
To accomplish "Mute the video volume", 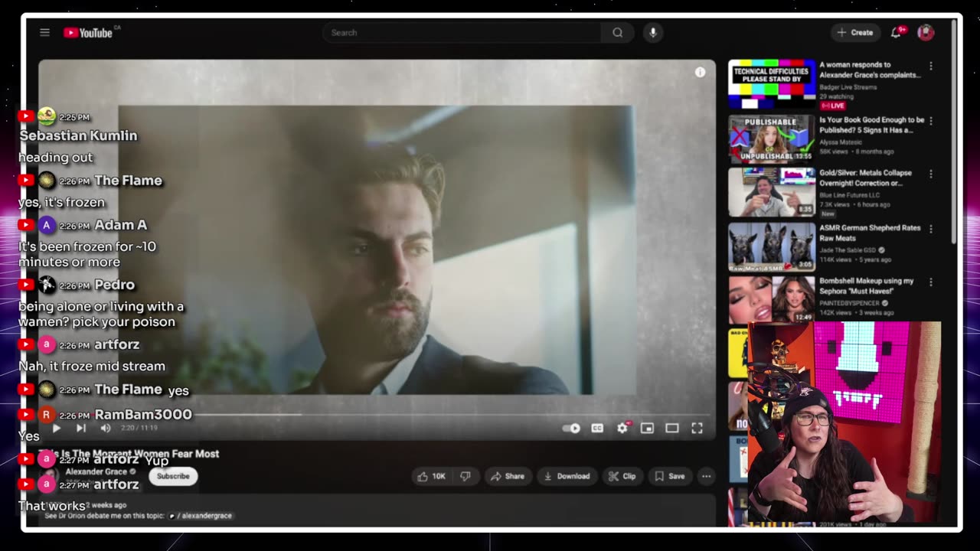I will coord(106,428).
